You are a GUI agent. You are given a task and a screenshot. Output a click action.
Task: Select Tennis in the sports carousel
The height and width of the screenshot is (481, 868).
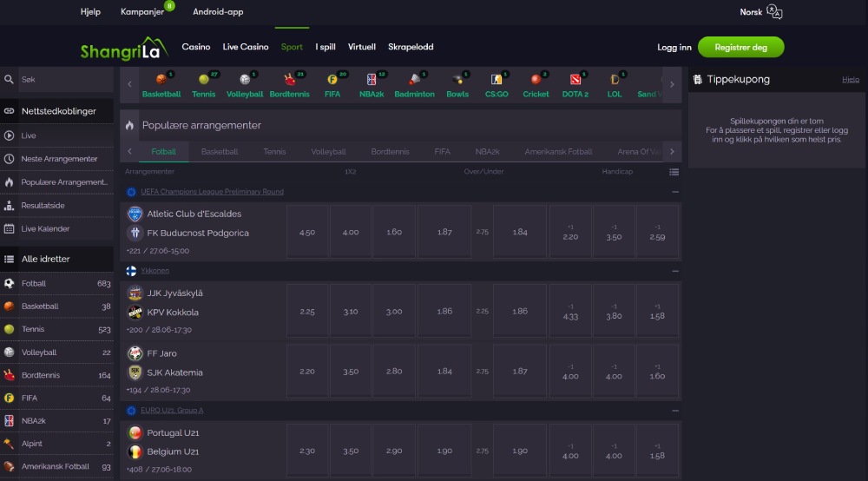coord(204,85)
